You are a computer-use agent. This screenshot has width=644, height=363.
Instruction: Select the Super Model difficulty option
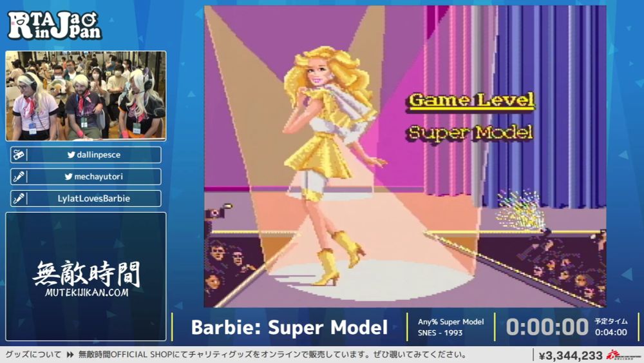[x=471, y=132]
